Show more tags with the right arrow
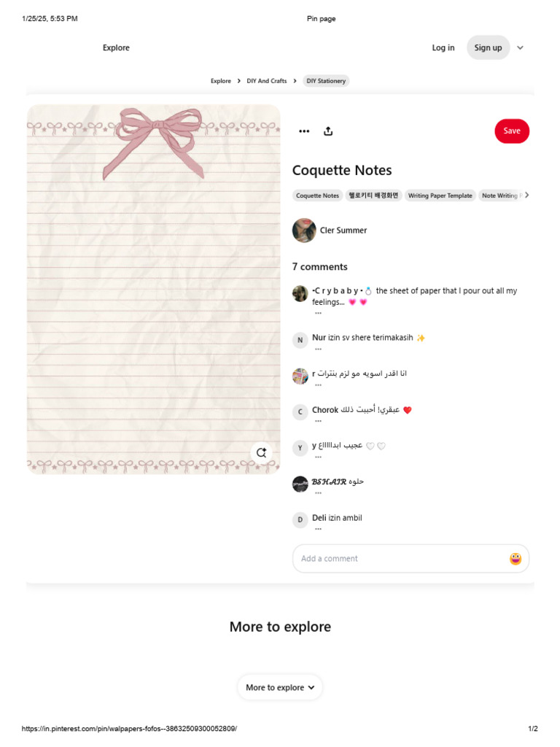 526,195
